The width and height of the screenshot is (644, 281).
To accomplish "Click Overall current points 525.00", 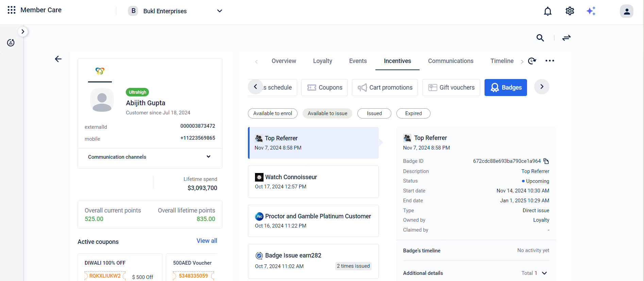I will pos(94,219).
